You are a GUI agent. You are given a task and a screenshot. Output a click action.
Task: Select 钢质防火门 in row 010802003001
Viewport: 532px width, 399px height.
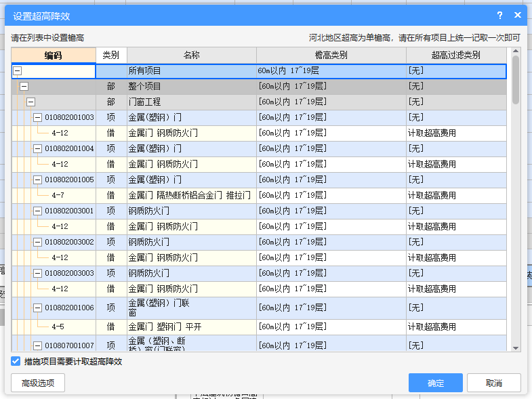point(192,211)
